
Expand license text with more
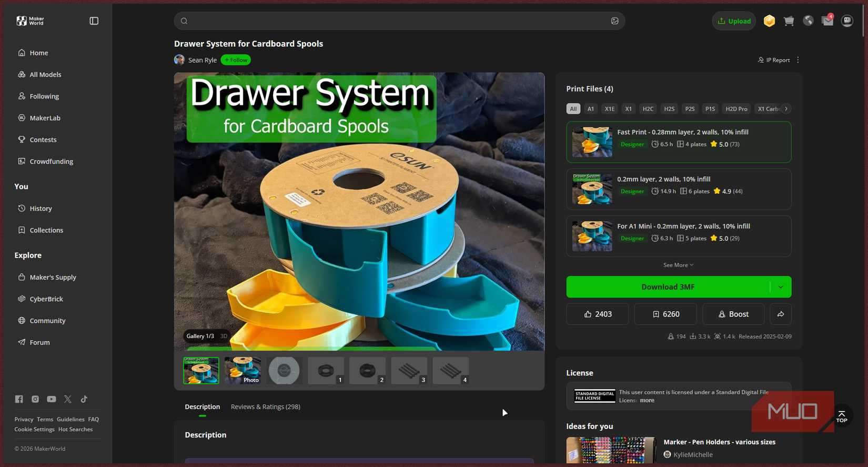coord(647,401)
